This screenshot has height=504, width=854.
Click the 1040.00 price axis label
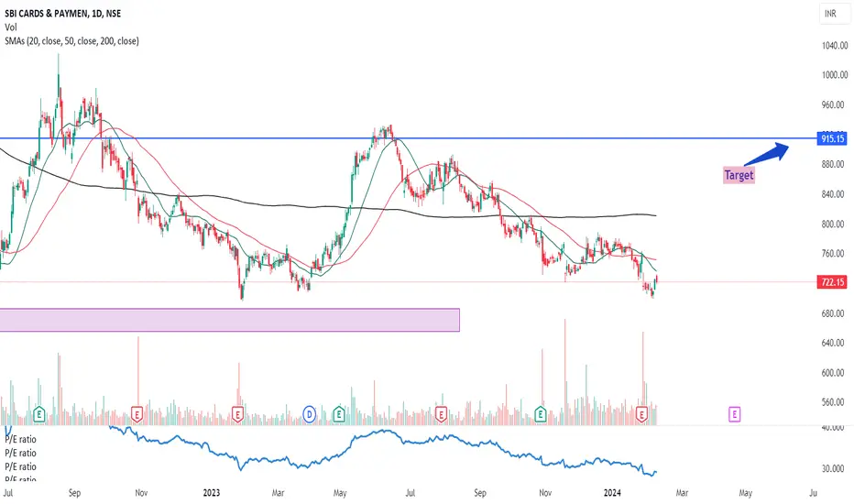[835, 46]
